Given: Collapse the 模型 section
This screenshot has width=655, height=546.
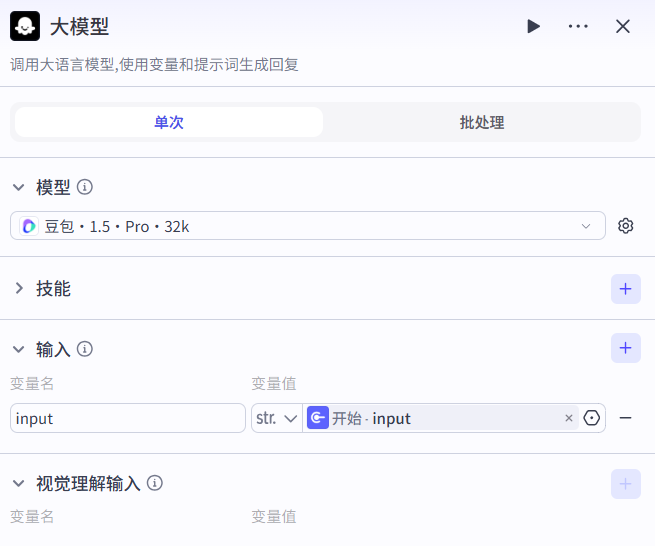Looking at the screenshot, I should (x=18, y=187).
